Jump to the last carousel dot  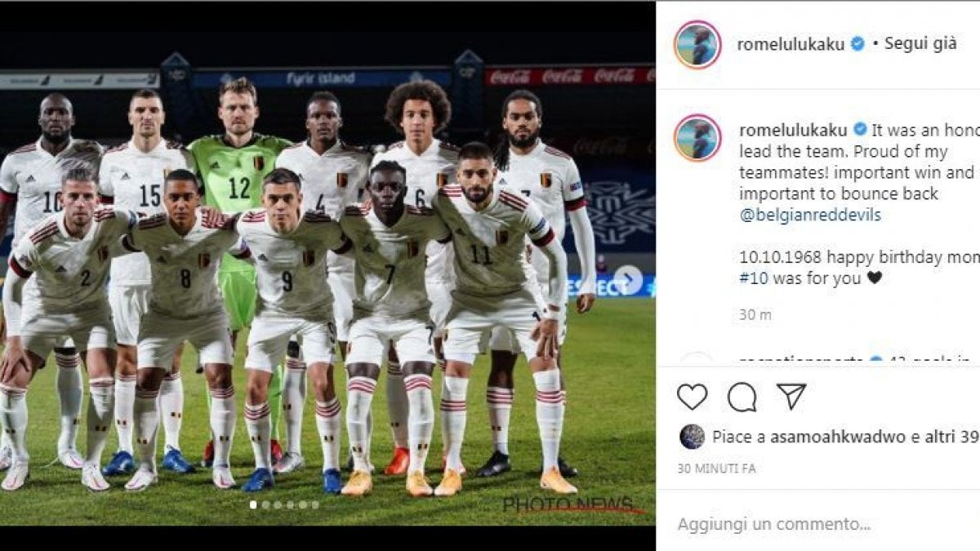coord(314,504)
